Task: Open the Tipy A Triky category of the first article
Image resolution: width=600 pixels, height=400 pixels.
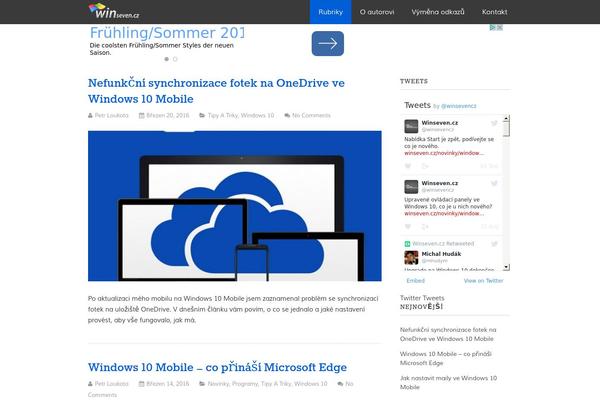Action: (x=223, y=115)
